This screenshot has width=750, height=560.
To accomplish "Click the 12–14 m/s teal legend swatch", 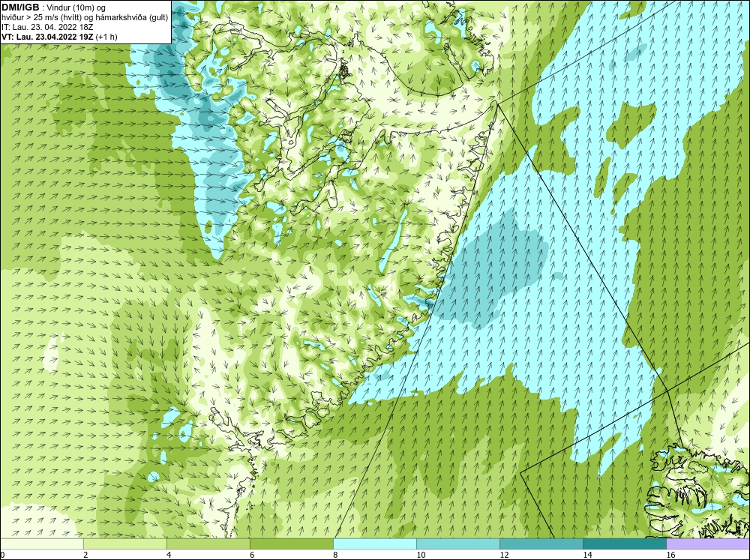I will pyautogui.click(x=541, y=544).
